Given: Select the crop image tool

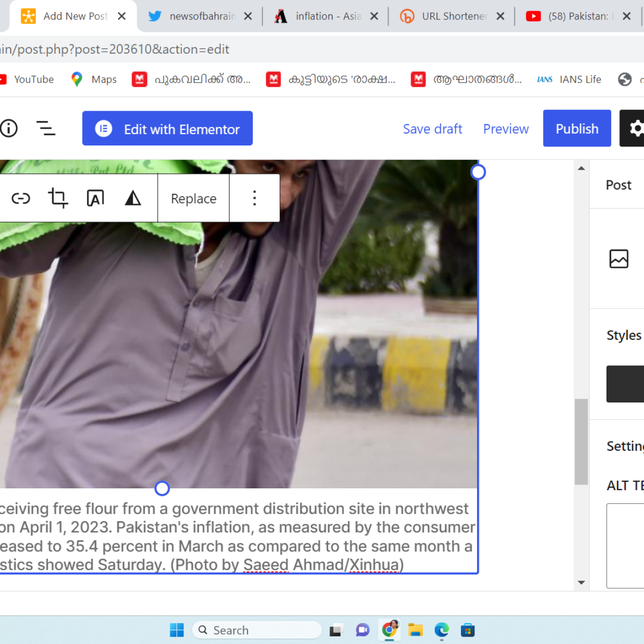Looking at the screenshot, I should coord(58,198).
